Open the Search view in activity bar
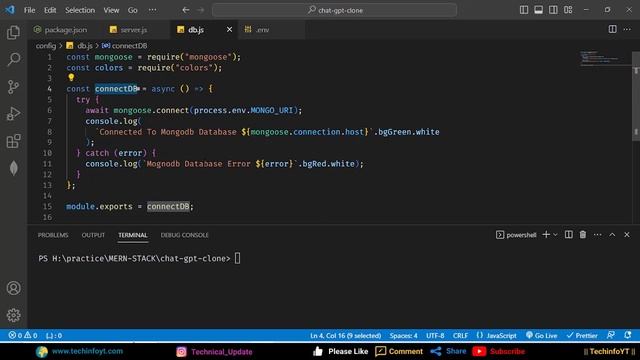640x360 pixels. pos(13,60)
